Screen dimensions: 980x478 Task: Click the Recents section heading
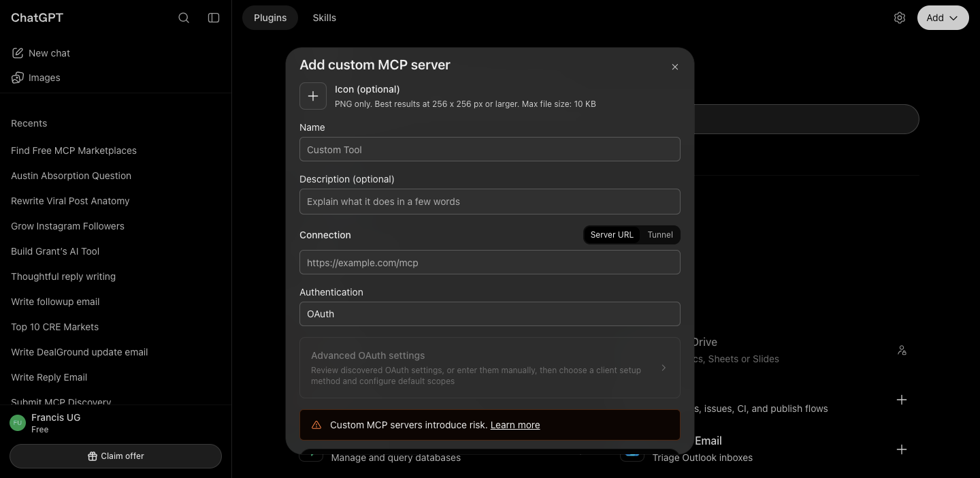[x=29, y=123]
